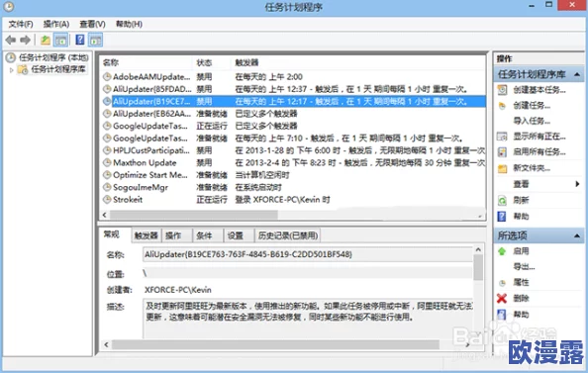This screenshot has width=588, height=373.
Task: Open the 查看(V) menu
Action: pyautogui.click(x=92, y=24)
